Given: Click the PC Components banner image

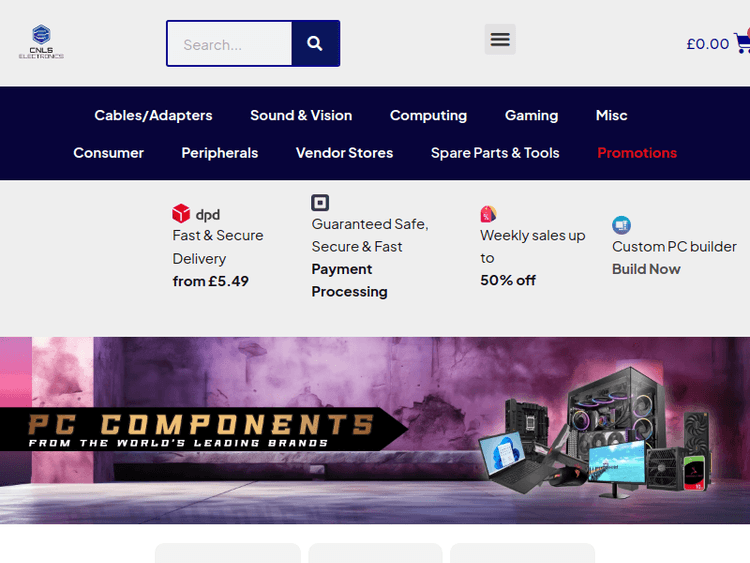Looking at the screenshot, I should tap(375, 431).
